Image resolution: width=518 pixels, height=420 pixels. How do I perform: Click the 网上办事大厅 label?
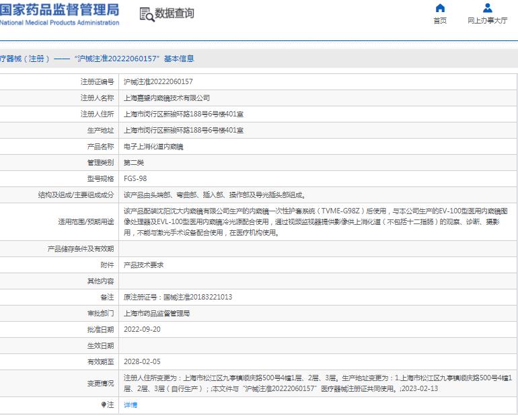click(x=487, y=20)
